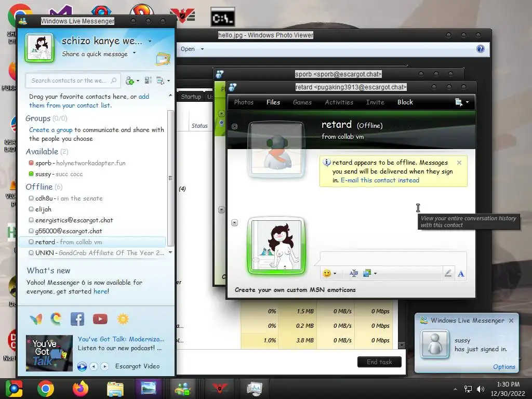Click the Create a group link
The width and height of the screenshot is (532, 399).
50,129
